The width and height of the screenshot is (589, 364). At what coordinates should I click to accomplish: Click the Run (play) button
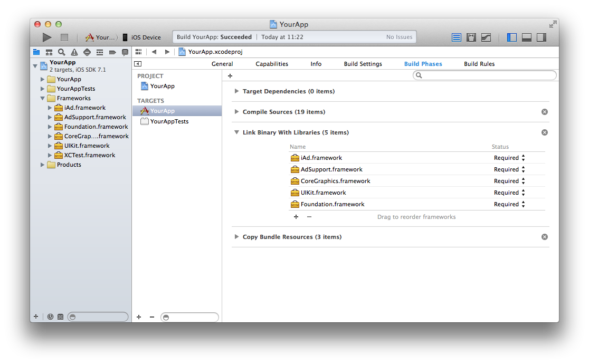tap(47, 37)
